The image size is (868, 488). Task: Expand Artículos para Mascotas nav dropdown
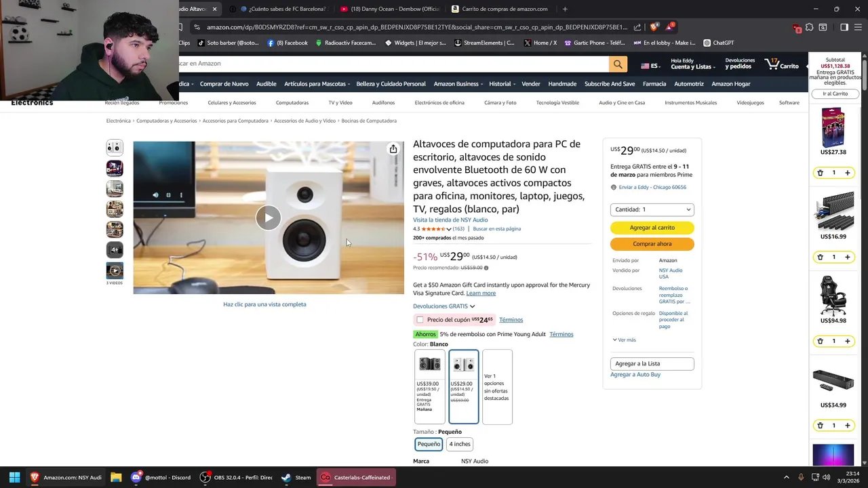pyautogui.click(x=317, y=84)
